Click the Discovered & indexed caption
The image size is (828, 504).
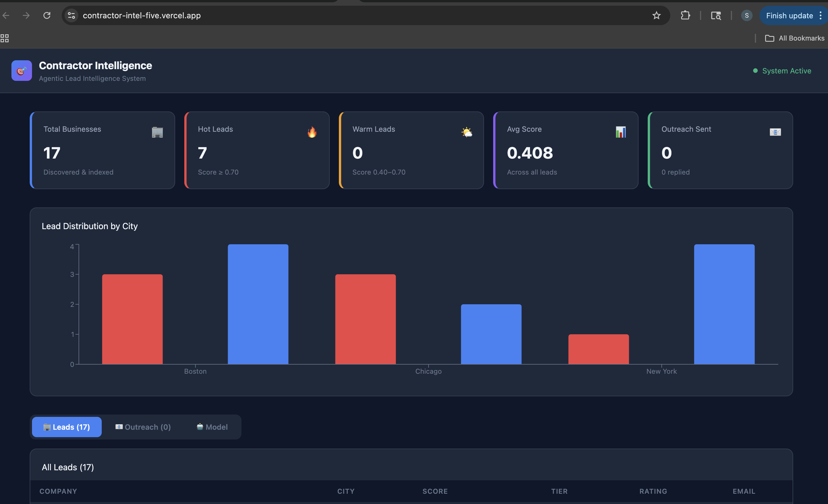[78, 172]
